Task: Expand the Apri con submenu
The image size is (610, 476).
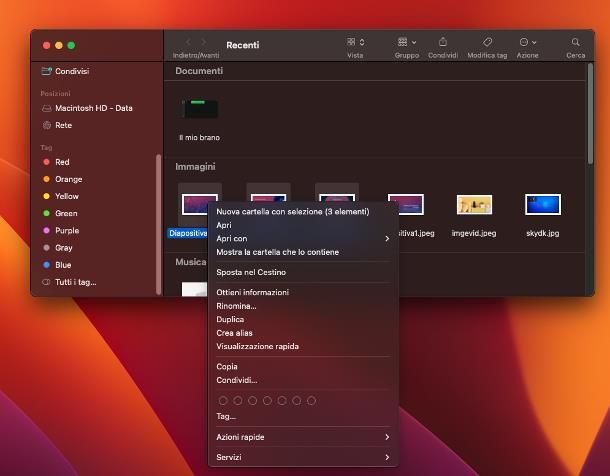Action: coord(303,238)
